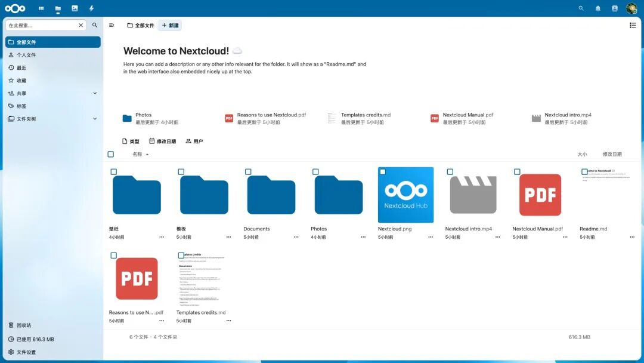
Task: Check the Nextcloud.png selection box
Action: [x=382, y=171]
